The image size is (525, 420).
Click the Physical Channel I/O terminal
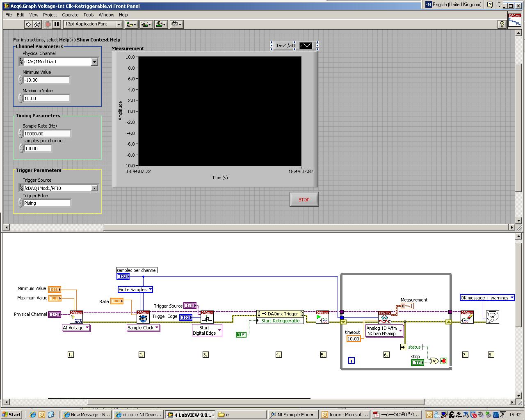[x=55, y=315]
